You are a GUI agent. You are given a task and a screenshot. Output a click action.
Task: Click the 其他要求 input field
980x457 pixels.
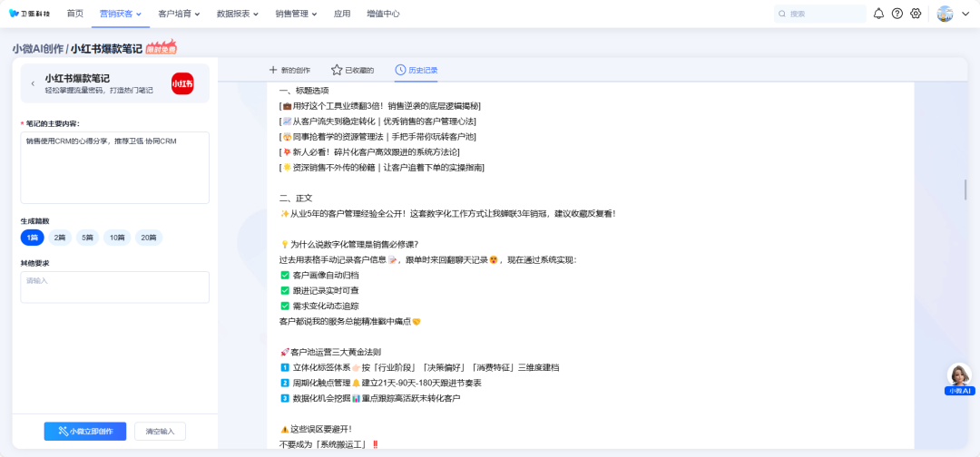click(x=114, y=287)
